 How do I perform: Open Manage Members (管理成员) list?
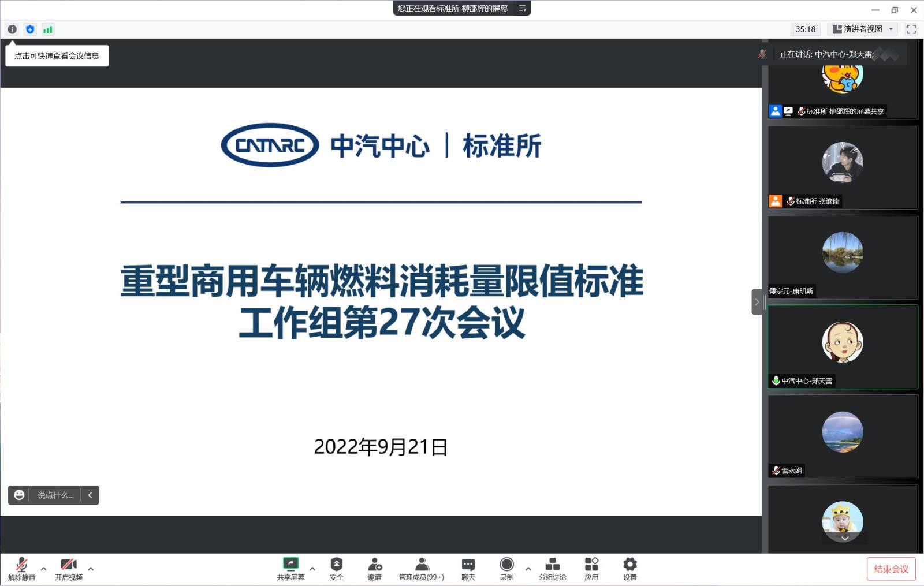[x=422, y=568]
